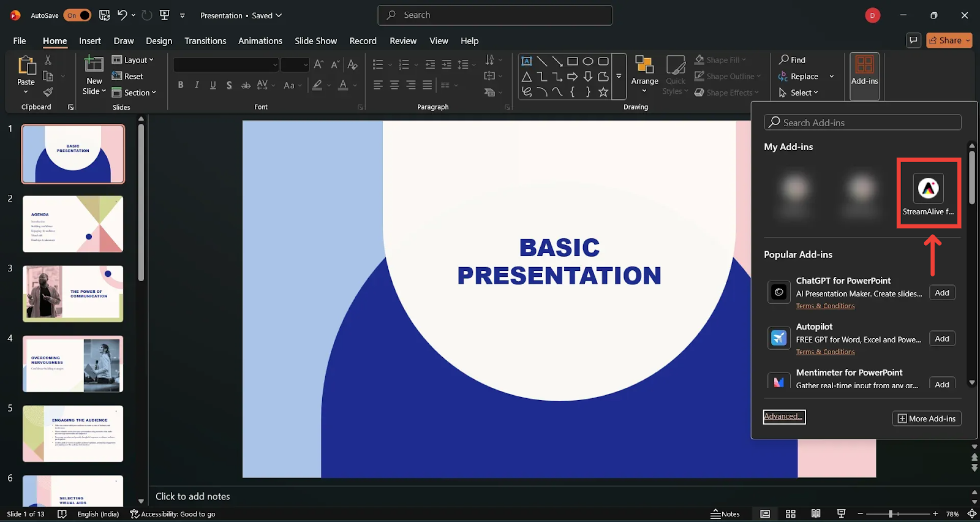Open the Transitions tab
The height and width of the screenshot is (522, 980).
tap(205, 41)
